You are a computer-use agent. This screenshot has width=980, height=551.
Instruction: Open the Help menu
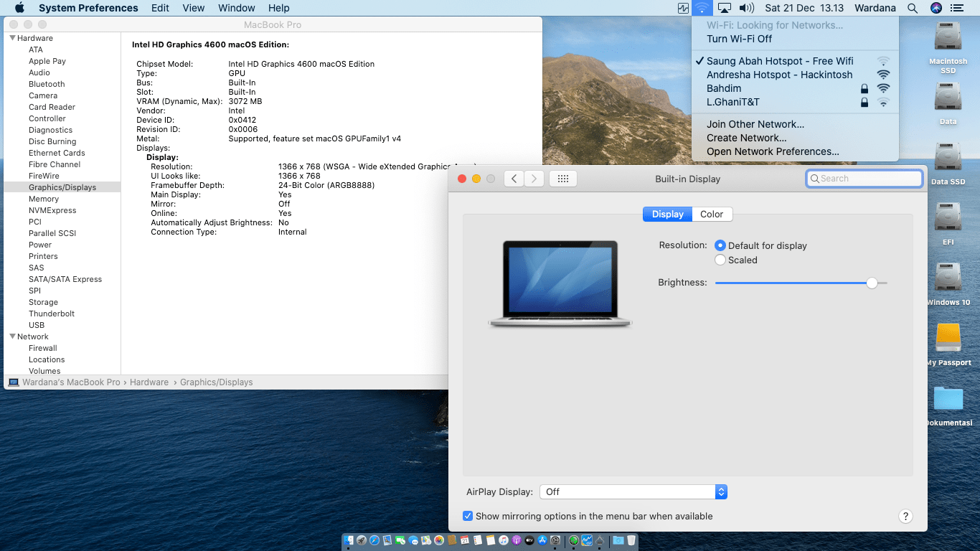tap(279, 8)
